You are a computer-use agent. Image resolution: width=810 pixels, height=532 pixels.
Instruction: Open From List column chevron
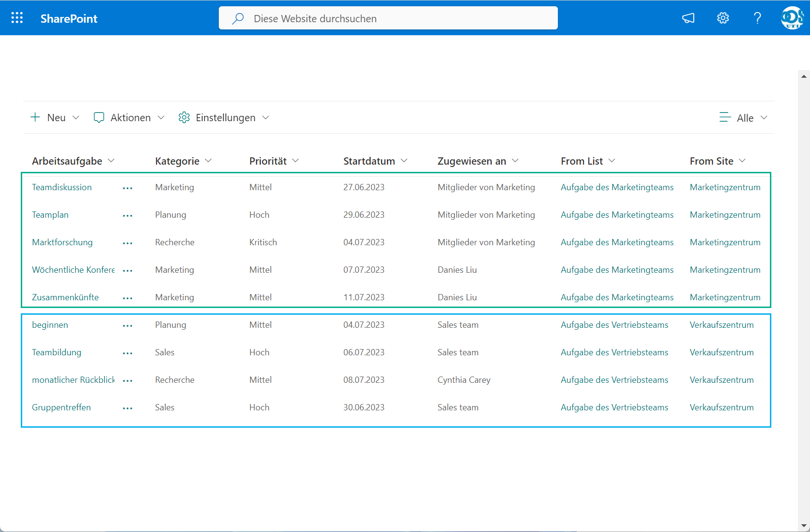[612, 160]
